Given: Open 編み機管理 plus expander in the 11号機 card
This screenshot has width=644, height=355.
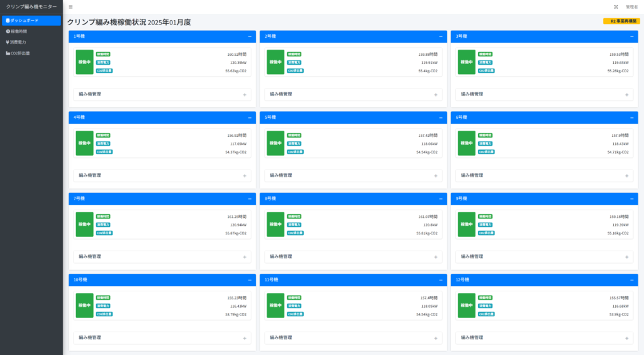Looking at the screenshot, I should (x=435, y=338).
